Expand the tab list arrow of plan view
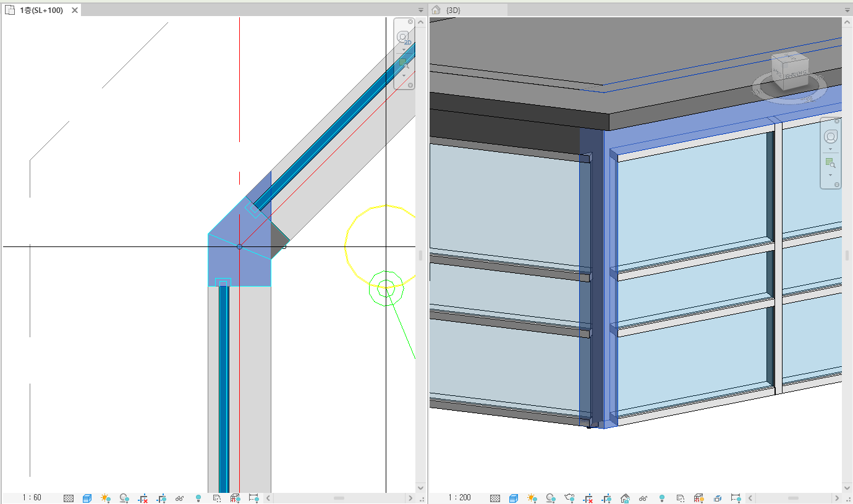853x504 pixels. click(421, 10)
